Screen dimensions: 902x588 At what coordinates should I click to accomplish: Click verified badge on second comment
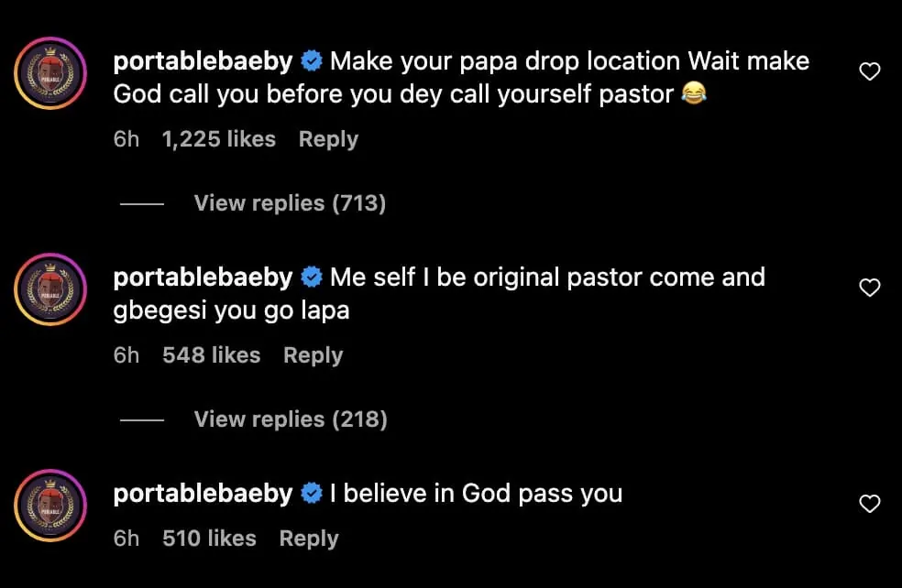312,278
